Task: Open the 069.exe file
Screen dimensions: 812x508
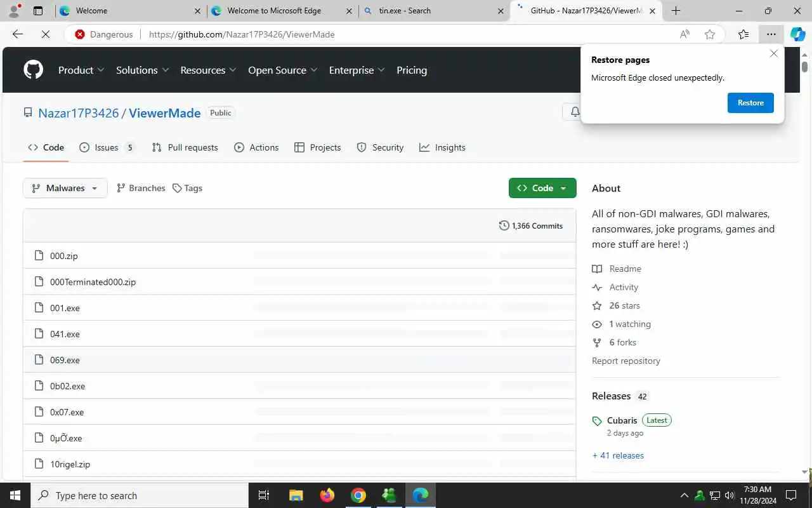Action: (x=65, y=360)
